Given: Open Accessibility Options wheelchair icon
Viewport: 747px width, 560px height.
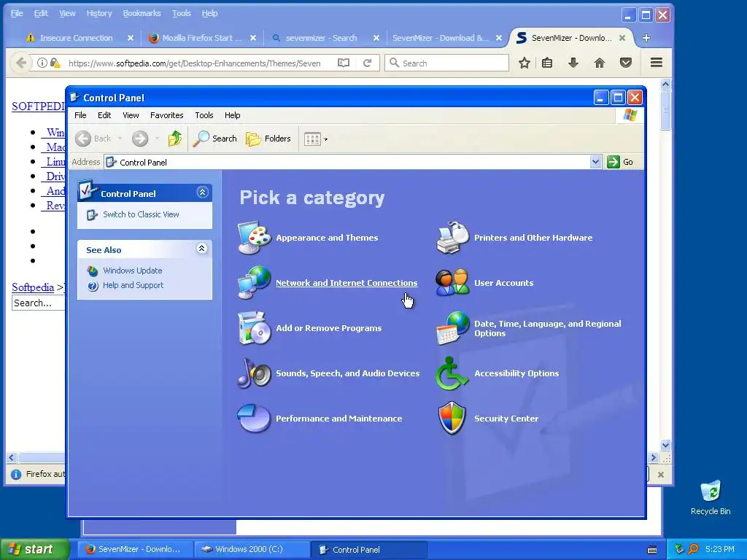Looking at the screenshot, I should click(x=451, y=373).
